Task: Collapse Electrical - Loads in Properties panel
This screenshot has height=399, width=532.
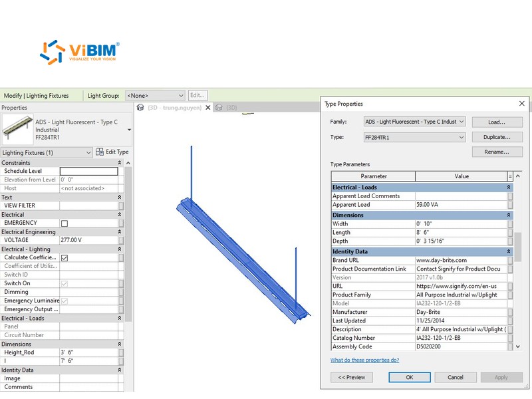Action: 120,319
